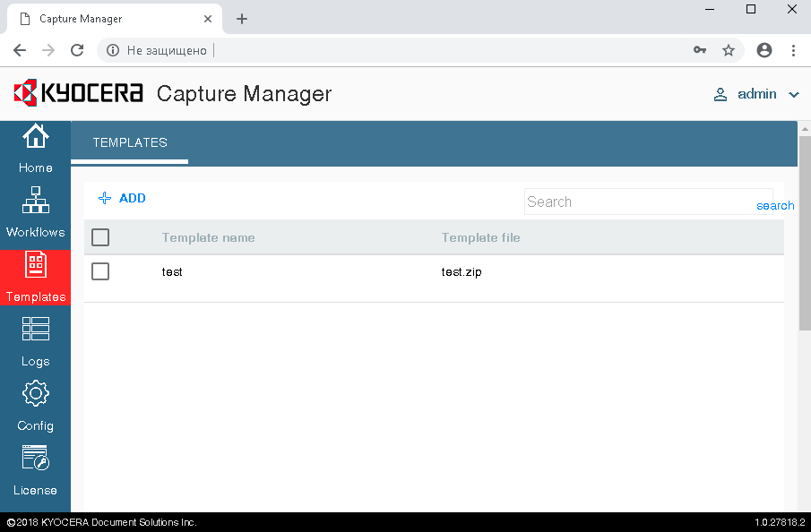Viewport: 811px width, 532px height.
Task: Minimize the browser window
Action: [710, 9]
